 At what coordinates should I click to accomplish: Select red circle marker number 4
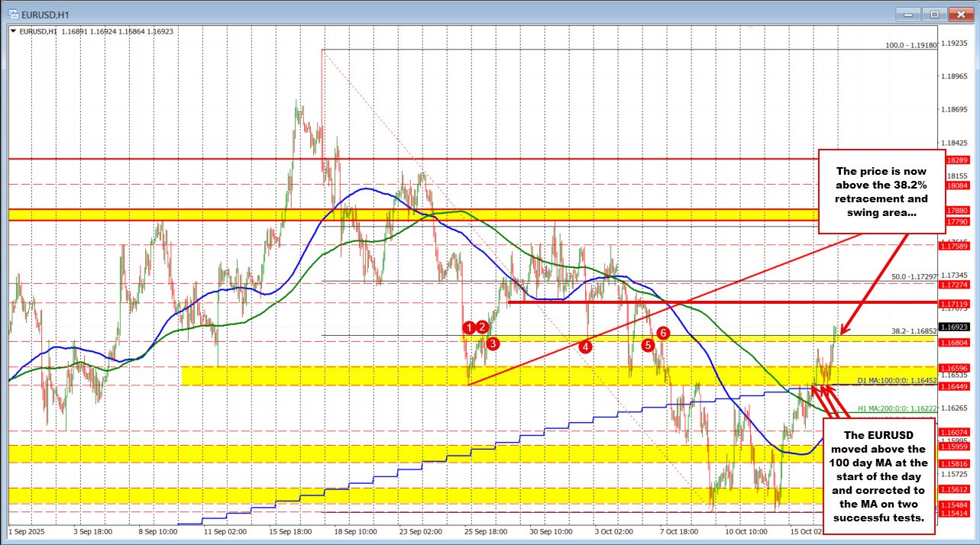coord(585,346)
